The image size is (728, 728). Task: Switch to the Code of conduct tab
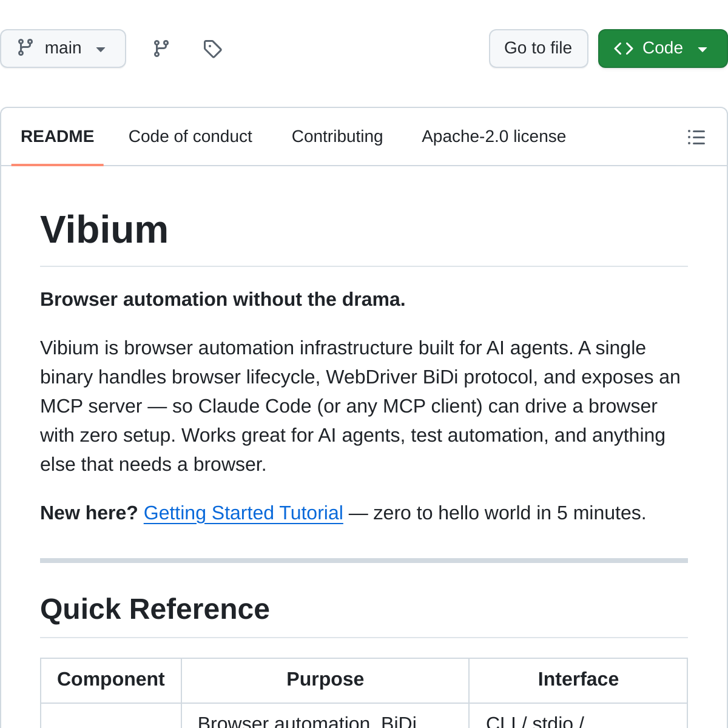tap(190, 136)
